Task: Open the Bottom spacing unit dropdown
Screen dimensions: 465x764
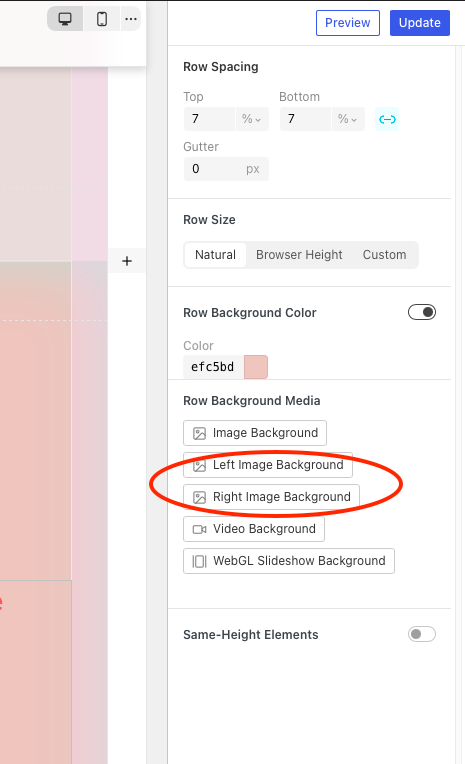Action: tap(348, 119)
